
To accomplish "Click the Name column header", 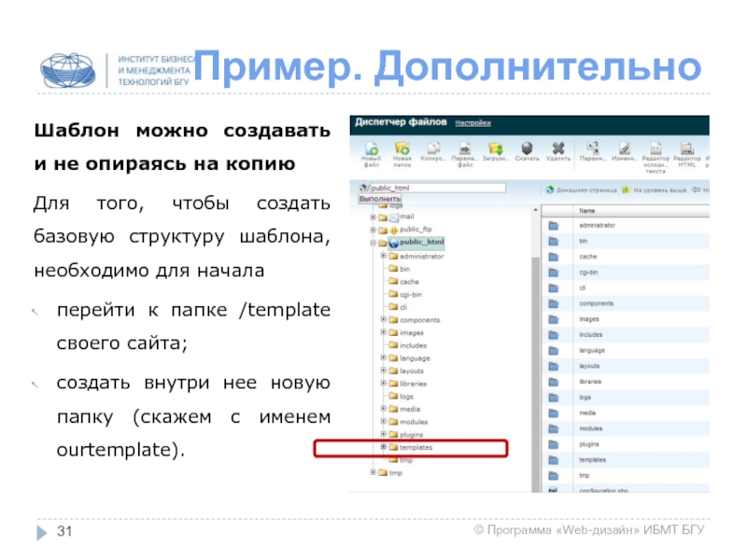I will coord(588,211).
